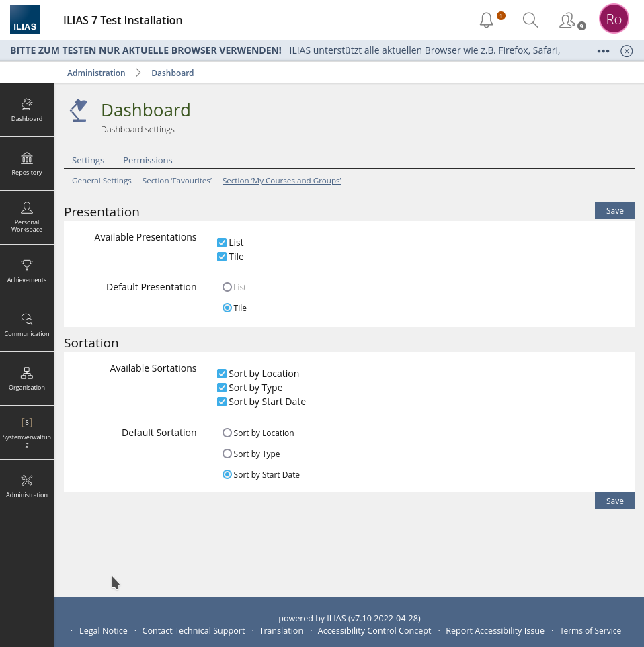
Task: Open the Report Accessibility Issue link
Action: pos(495,630)
